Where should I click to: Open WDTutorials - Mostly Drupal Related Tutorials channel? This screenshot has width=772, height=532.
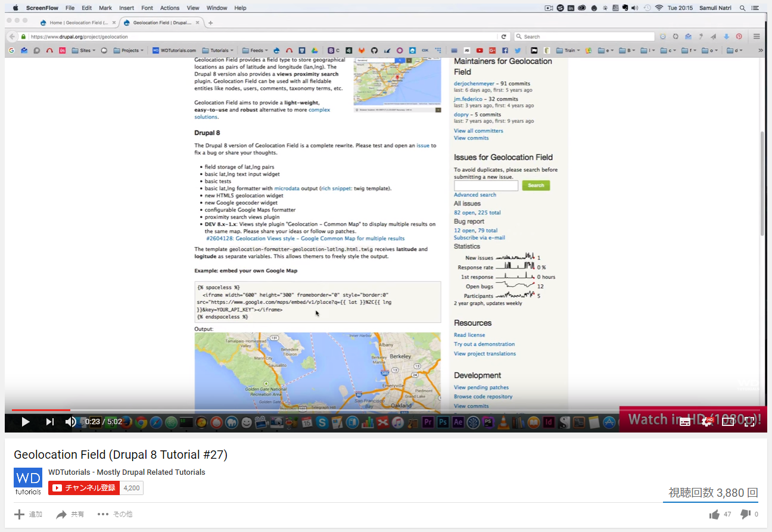click(x=126, y=472)
